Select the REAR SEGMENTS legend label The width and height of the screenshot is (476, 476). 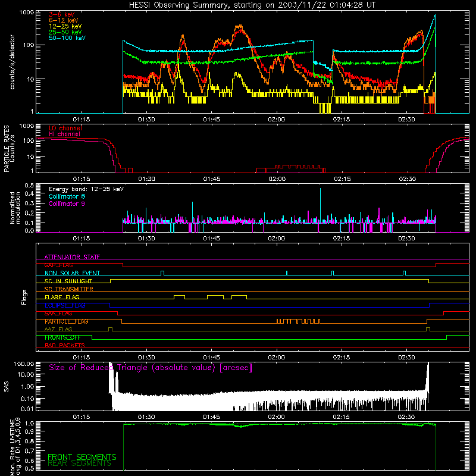click(80, 464)
